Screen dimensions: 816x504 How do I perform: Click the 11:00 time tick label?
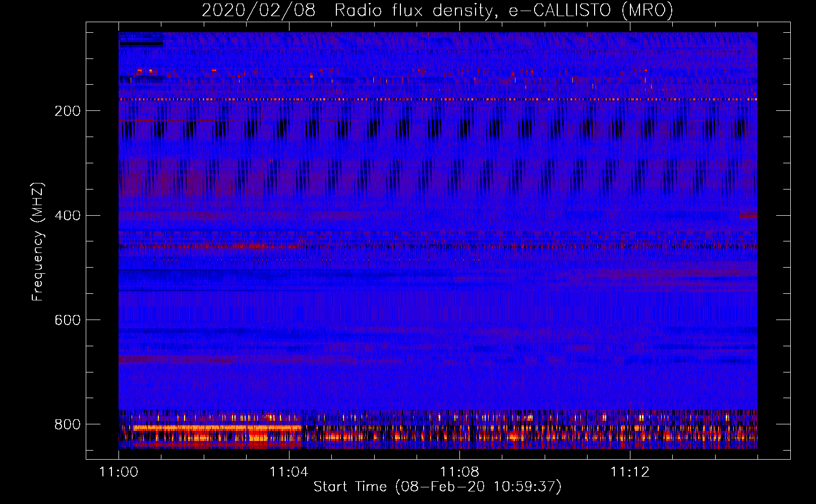coord(119,472)
